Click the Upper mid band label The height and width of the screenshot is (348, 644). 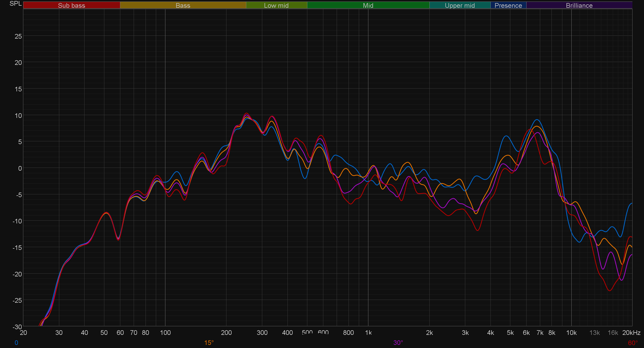pos(460,5)
